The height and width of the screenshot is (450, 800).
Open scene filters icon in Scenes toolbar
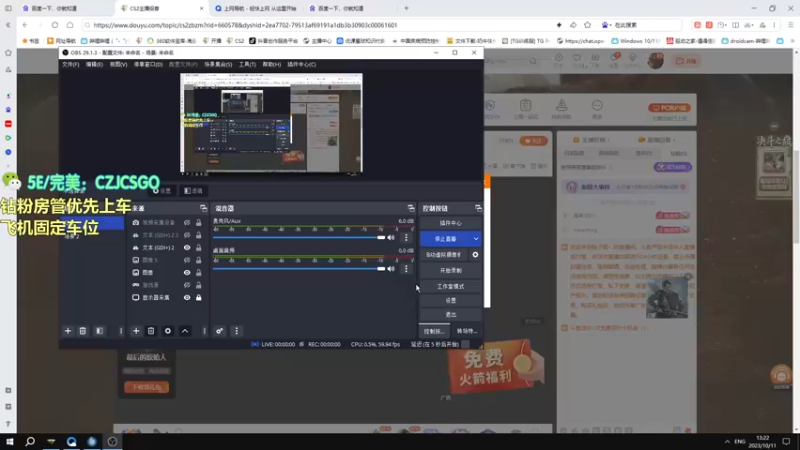point(99,331)
